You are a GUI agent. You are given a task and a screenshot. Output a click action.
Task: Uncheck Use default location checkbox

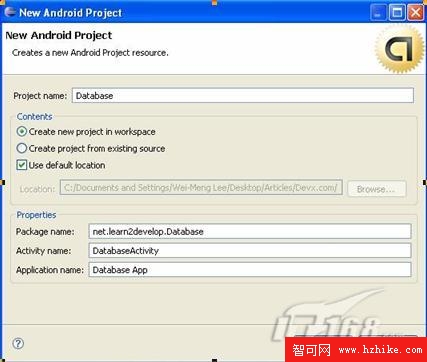point(22,165)
